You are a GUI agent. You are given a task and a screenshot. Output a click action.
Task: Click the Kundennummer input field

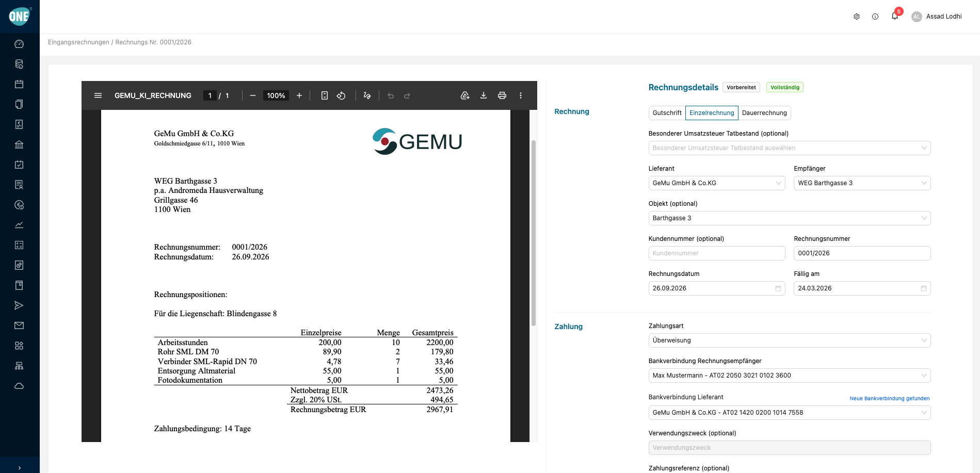[717, 253]
